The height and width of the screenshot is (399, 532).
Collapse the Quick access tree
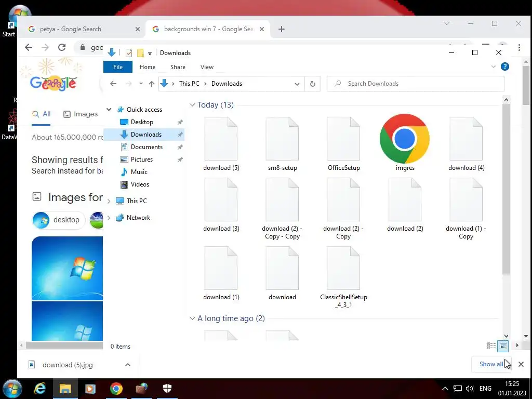tap(109, 109)
